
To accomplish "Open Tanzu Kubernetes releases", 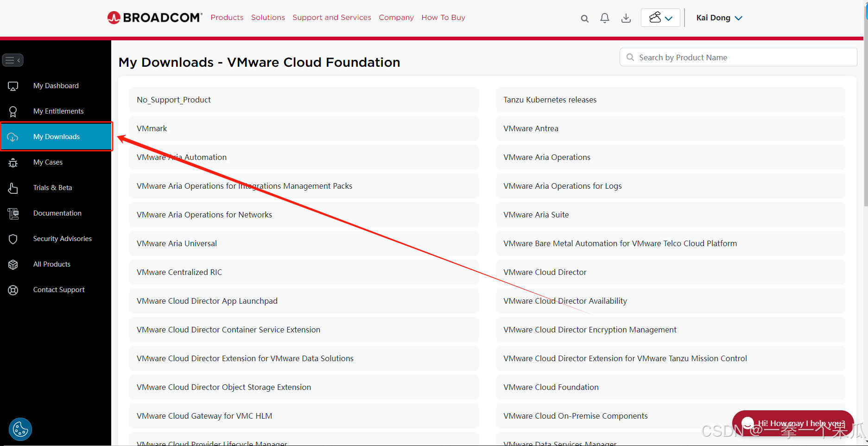I will click(x=671, y=100).
